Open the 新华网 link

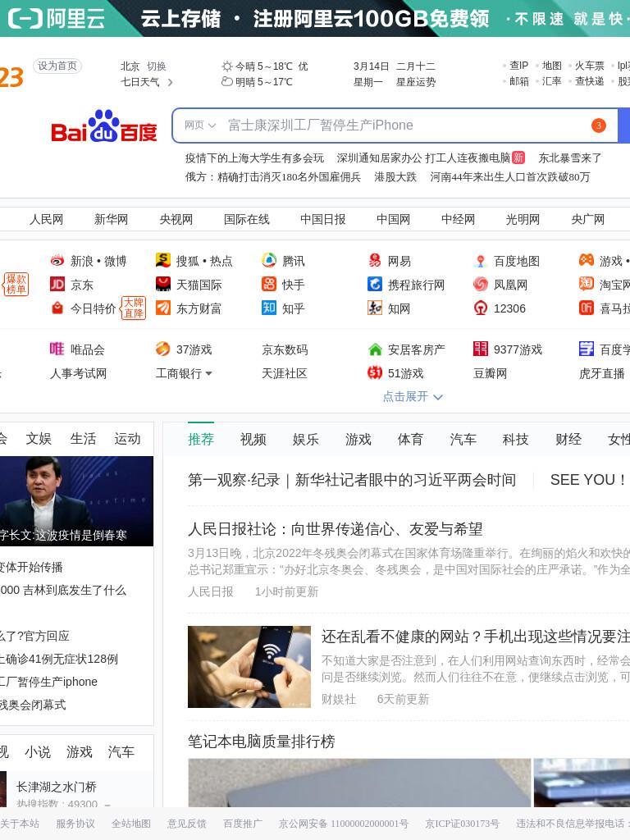click(111, 219)
